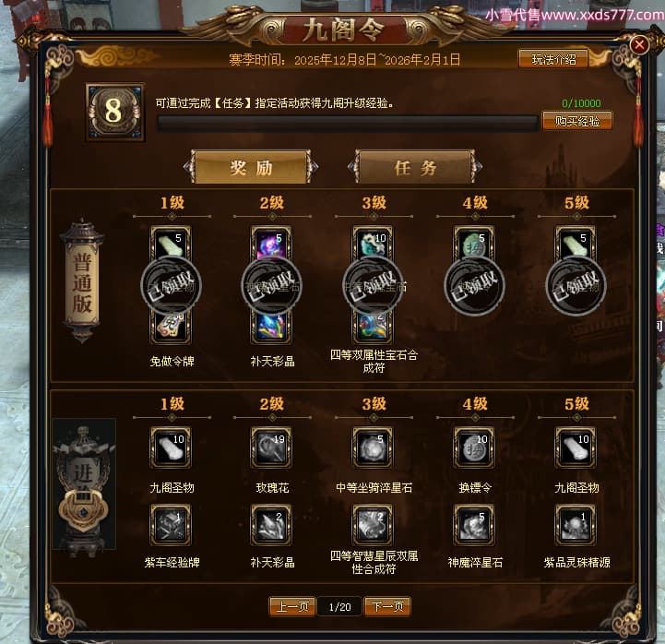665x644 pixels.
Task: Open the 奖励 tab
Action: tap(251, 167)
